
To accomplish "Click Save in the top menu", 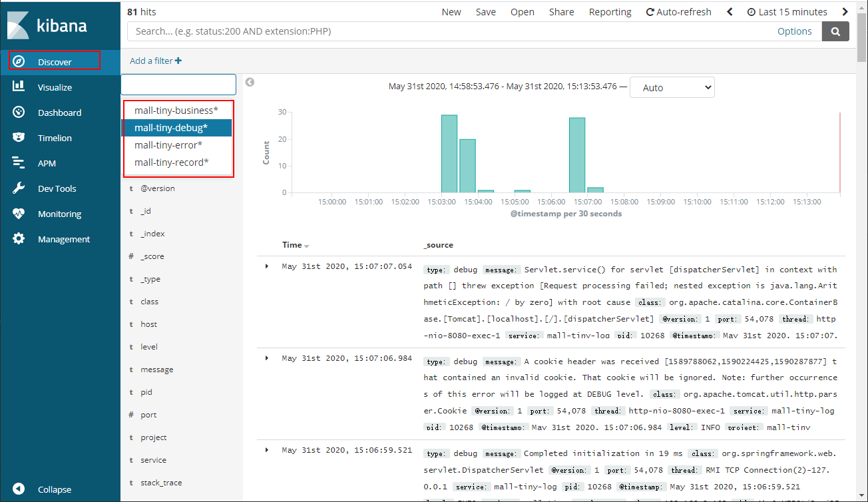I will (486, 12).
